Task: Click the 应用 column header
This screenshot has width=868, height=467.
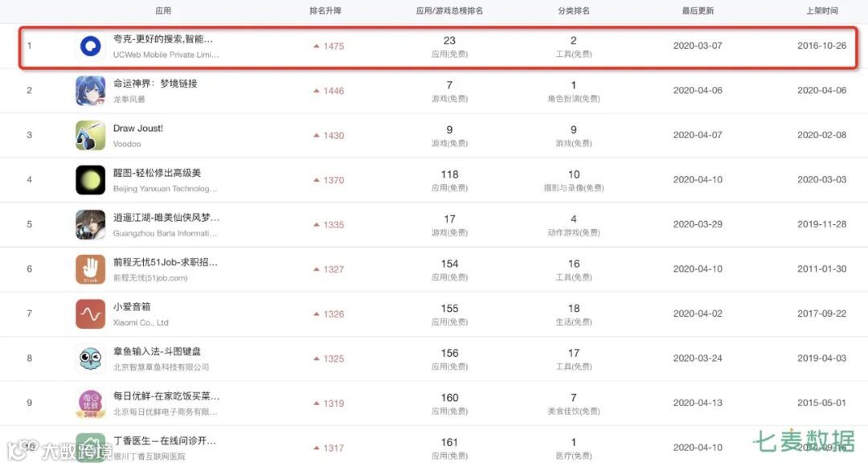Action: point(162,10)
